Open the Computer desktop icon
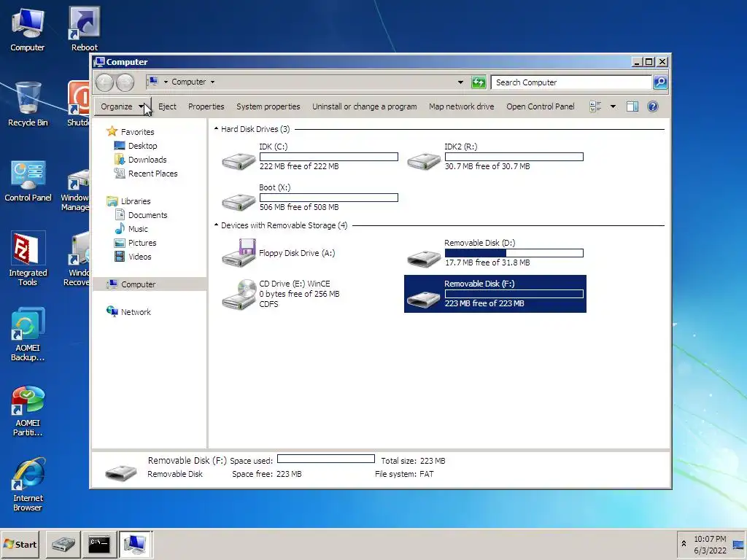747x560 pixels. pos(28,29)
